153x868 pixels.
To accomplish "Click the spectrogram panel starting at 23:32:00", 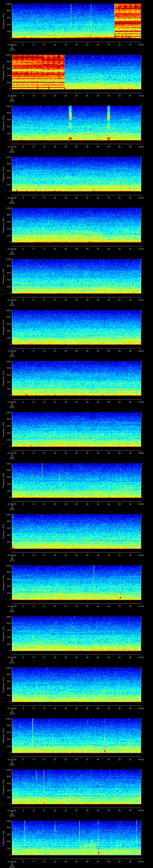I will 77,174.
